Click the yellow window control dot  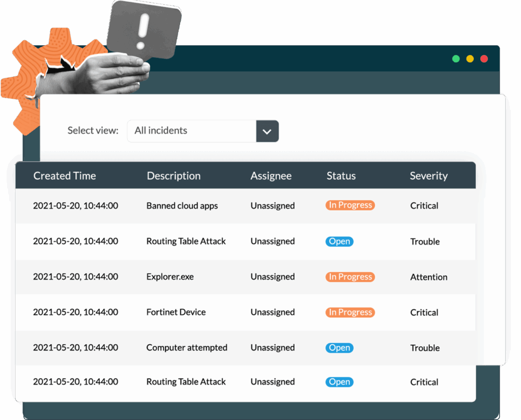(470, 59)
